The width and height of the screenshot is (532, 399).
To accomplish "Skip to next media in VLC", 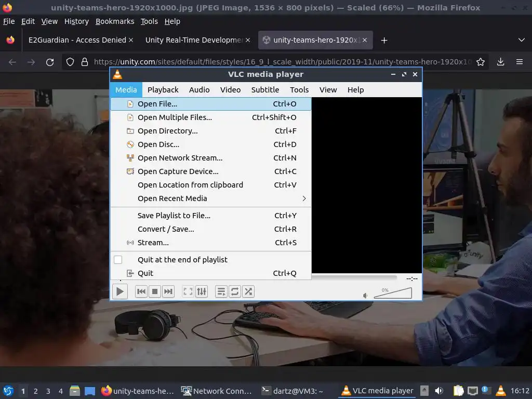I will point(168,291).
